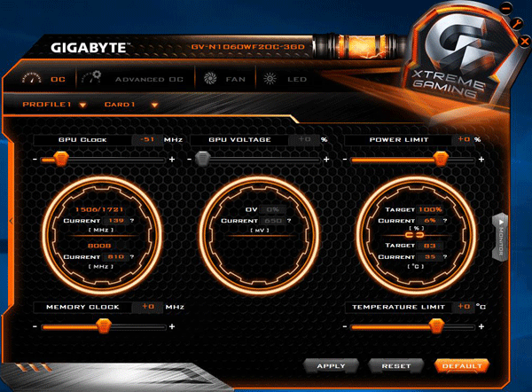This screenshot has width=532, height=392.
Task: Click the GPU Clock offset value field
Action: click(146, 139)
